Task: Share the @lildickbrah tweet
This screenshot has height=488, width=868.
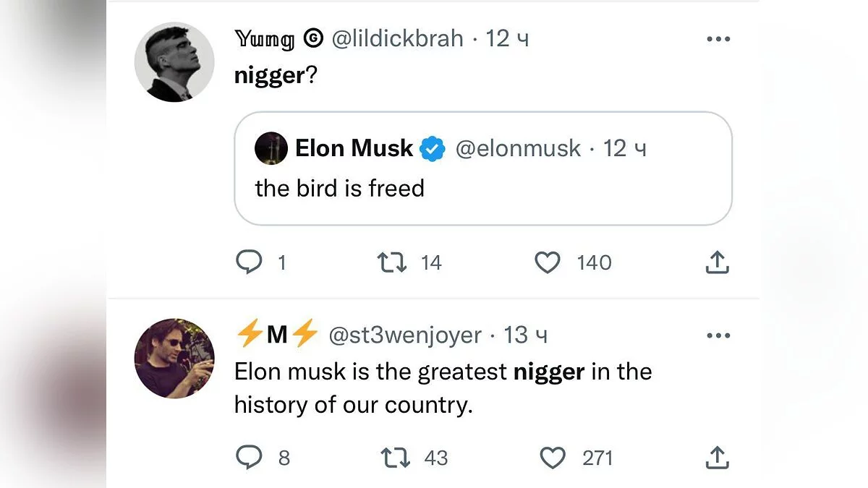Action: 717,262
